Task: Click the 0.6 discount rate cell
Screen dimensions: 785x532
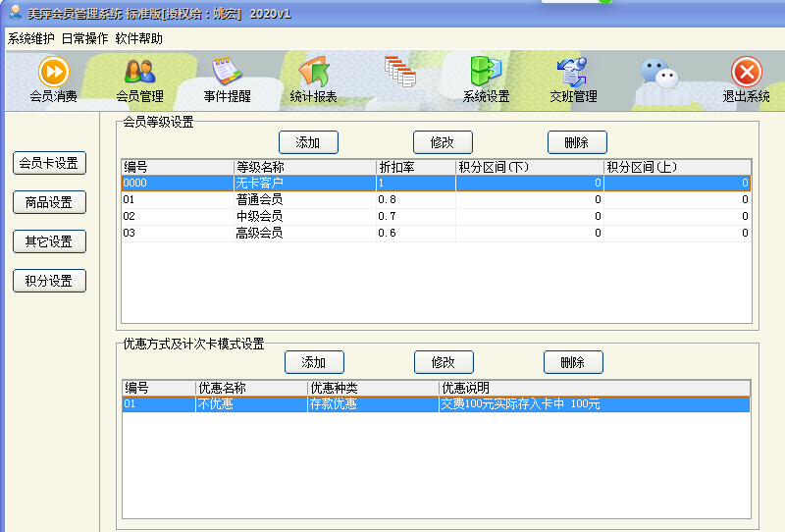Action: [x=416, y=233]
